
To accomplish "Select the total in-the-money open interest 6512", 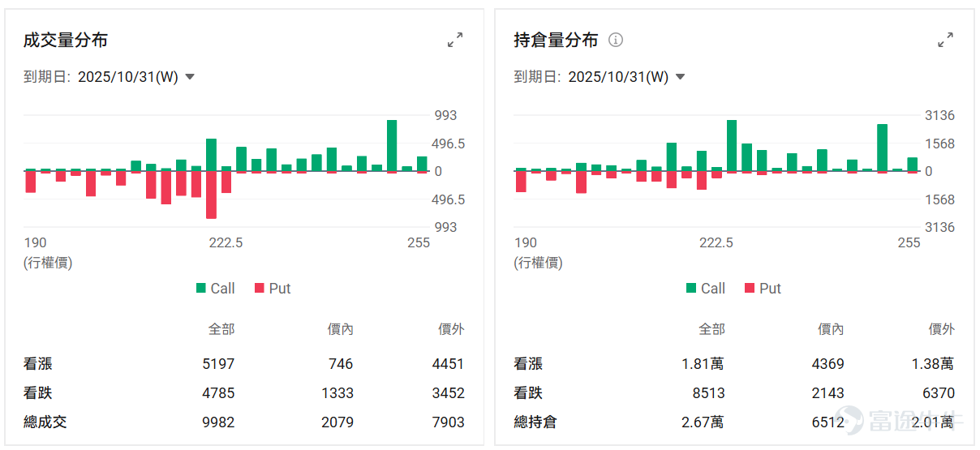I will point(827,422).
